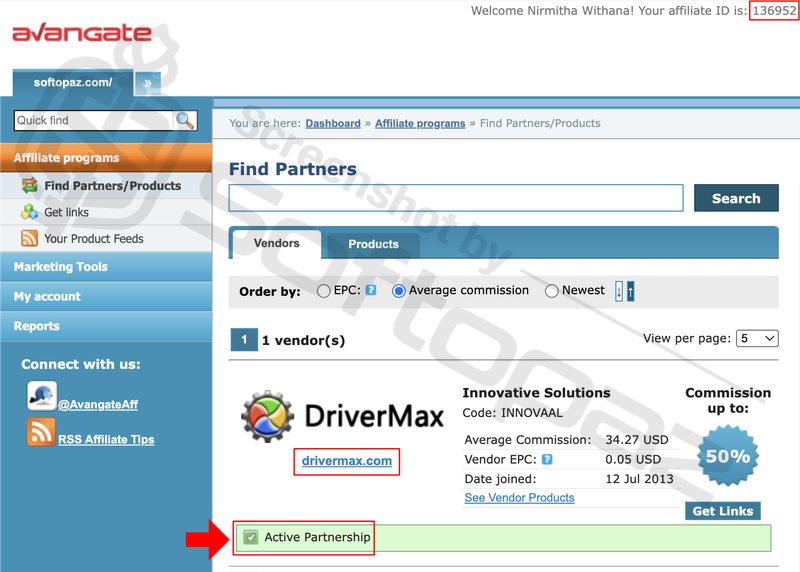
Task: Click the Get Links button
Action: 722,511
